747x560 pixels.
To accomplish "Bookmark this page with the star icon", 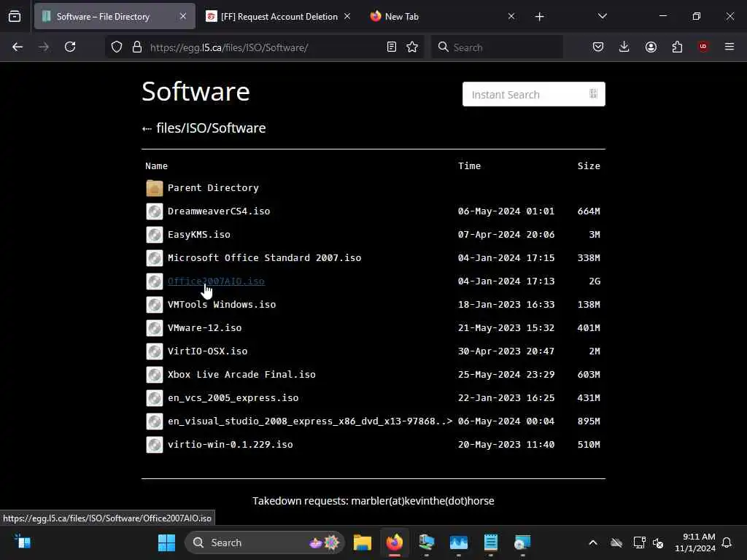I will pos(412,47).
